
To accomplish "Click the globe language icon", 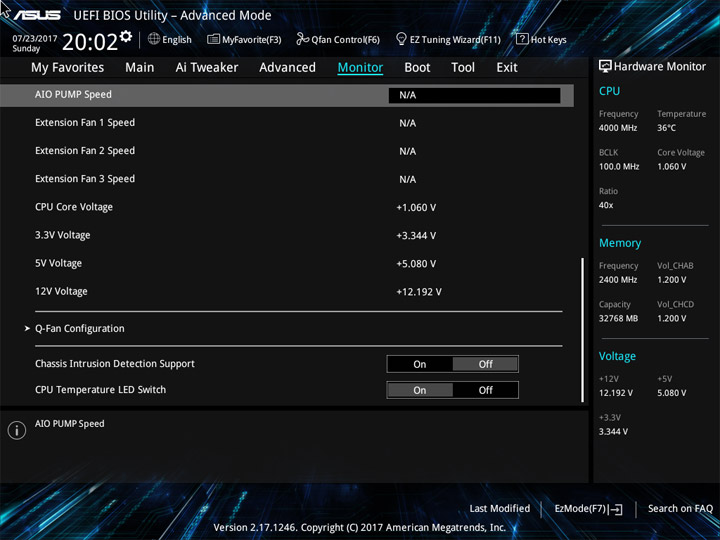I will 154,39.
